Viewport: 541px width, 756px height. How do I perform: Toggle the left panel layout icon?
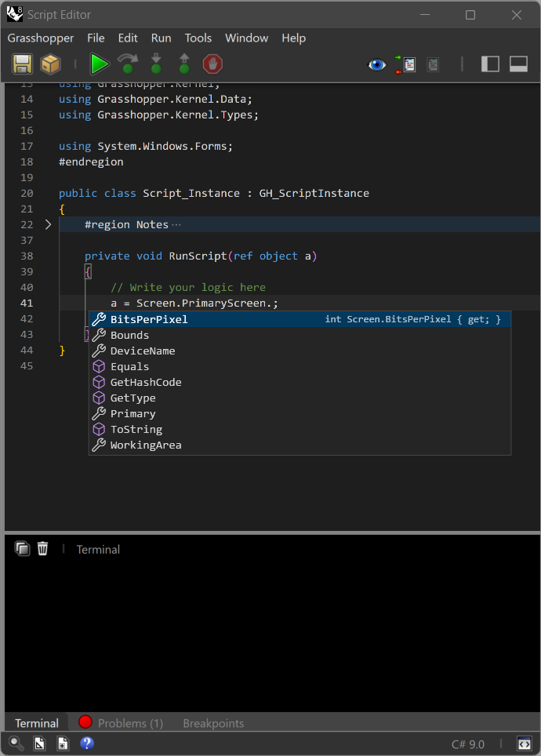pyautogui.click(x=490, y=64)
